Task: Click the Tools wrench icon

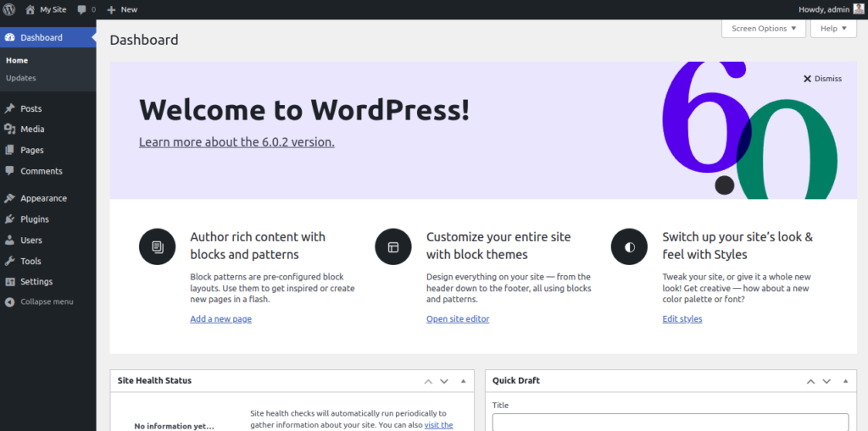Action: pos(9,261)
